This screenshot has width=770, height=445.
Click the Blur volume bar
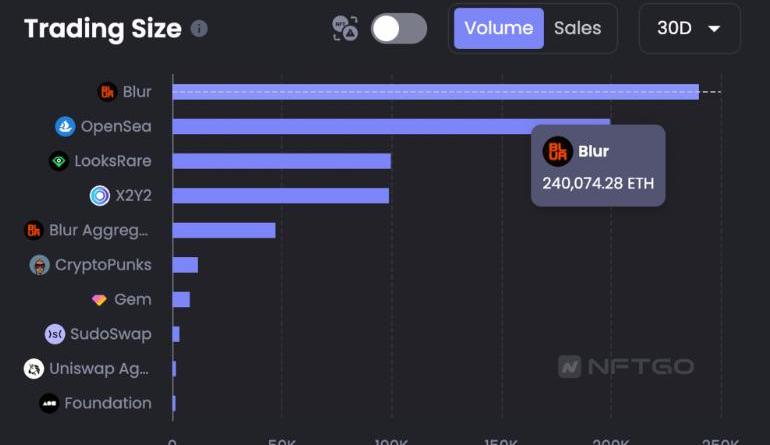[x=435, y=92]
